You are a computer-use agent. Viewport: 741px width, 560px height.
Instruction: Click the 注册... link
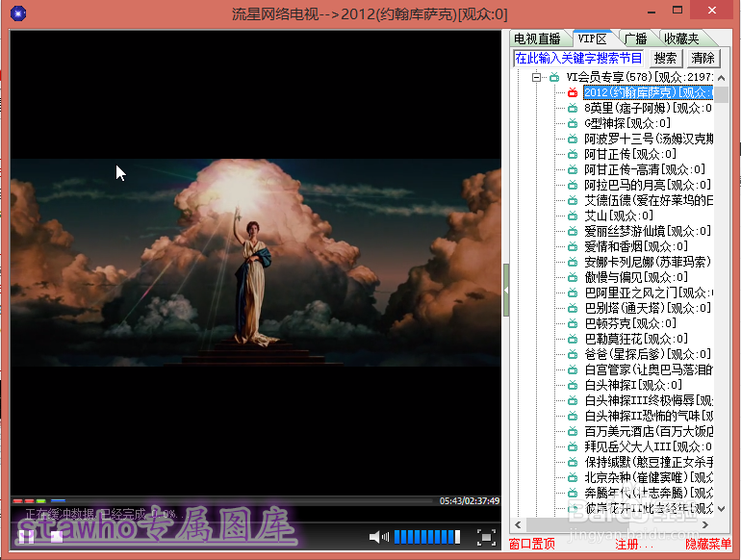coord(634,545)
